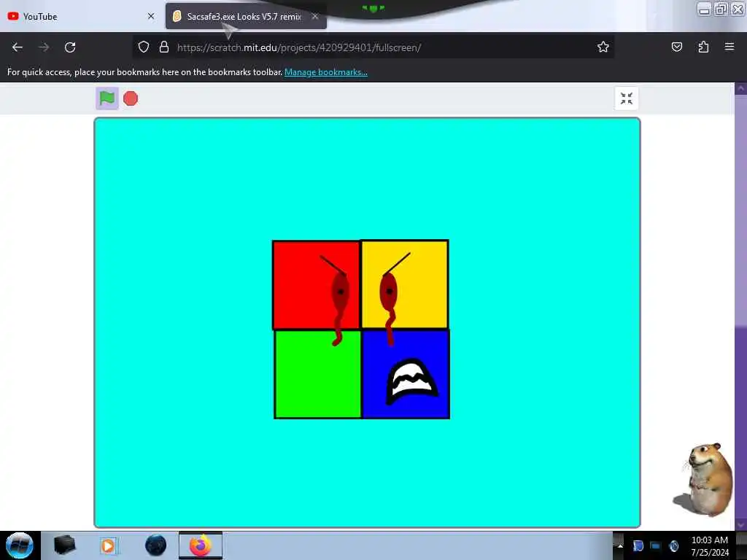Exit fullscreen mode of the Scratch stage
Image resolution: width=747 pixels, height=560 pixels.
pyautogui.click(x=627, y=98)
